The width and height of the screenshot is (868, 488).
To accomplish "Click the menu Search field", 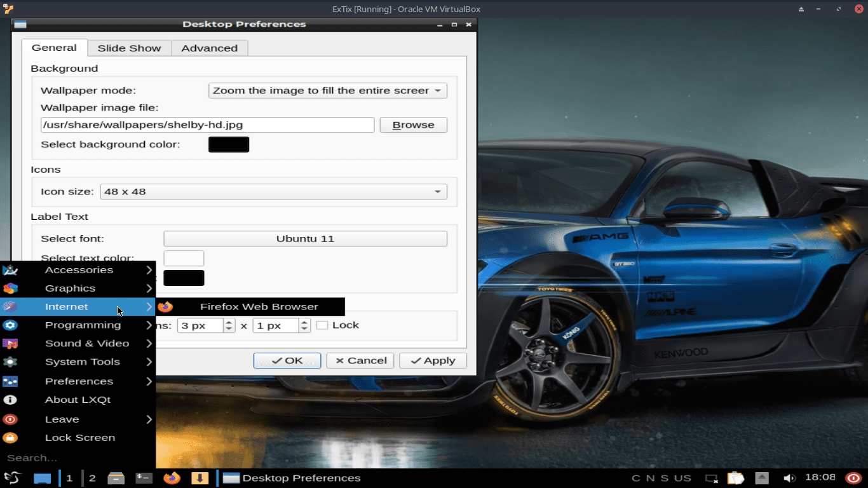I will pos(78,457).
